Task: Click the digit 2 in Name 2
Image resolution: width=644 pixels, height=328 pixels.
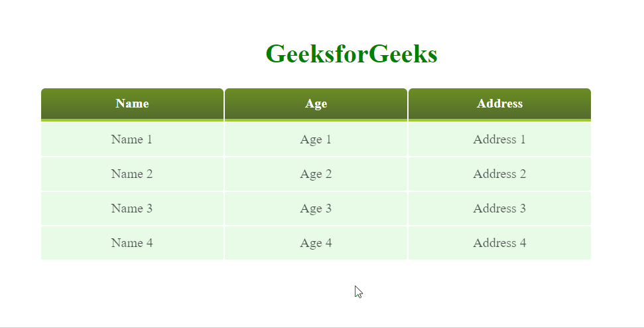Action: coord(149,174)
